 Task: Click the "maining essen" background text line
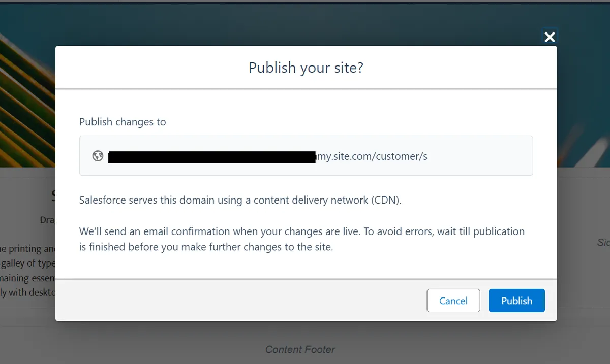coord(28,278)
